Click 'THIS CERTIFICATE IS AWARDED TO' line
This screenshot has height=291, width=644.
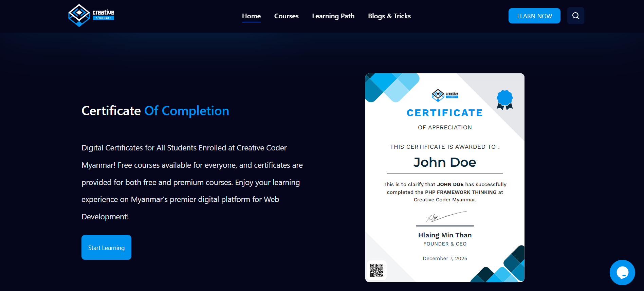[x=445, y=147]
